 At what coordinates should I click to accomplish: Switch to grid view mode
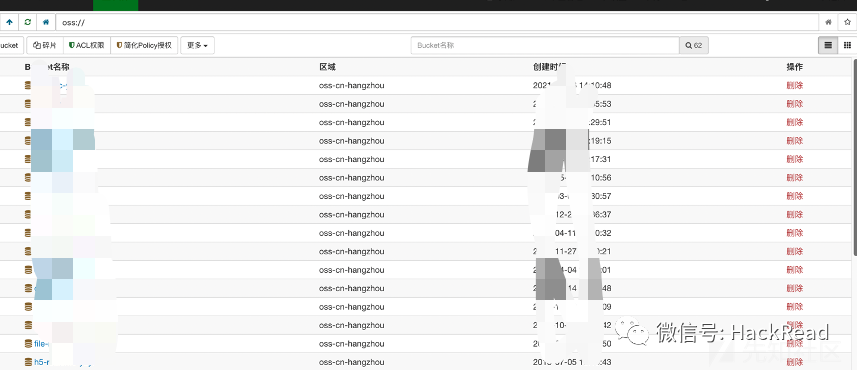(x=847, y=45)
